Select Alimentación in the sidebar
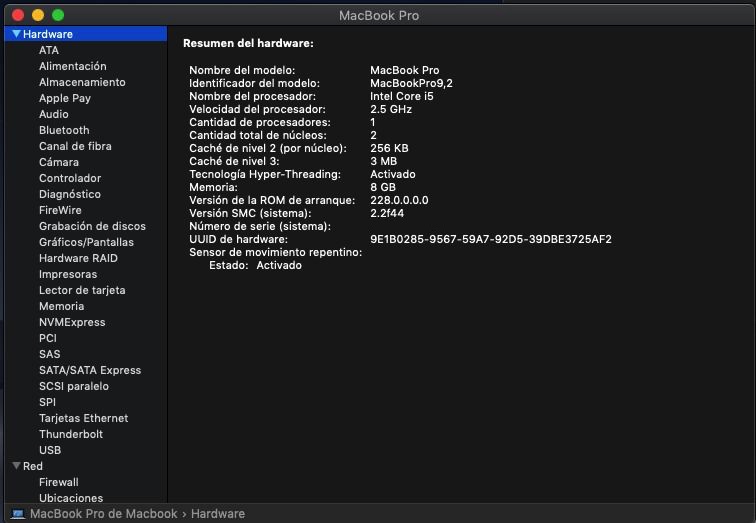The width and height of the screenshot is (756, 523). [73, 66]
